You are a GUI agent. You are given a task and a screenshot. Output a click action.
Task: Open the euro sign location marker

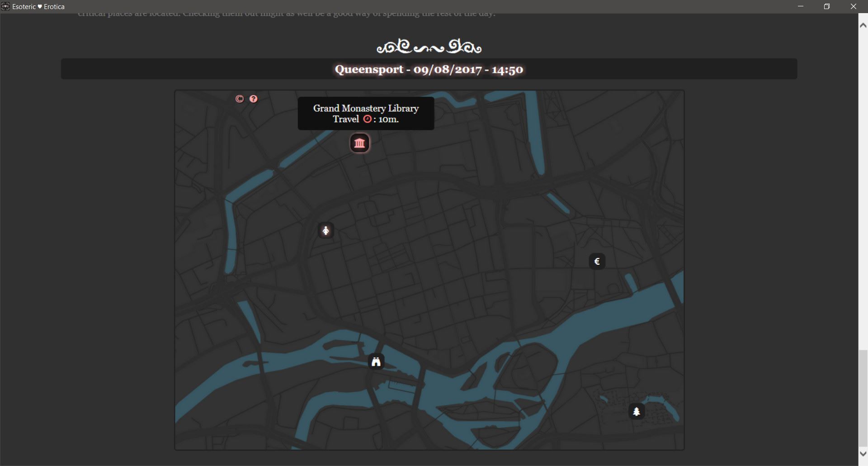point(597,262)
